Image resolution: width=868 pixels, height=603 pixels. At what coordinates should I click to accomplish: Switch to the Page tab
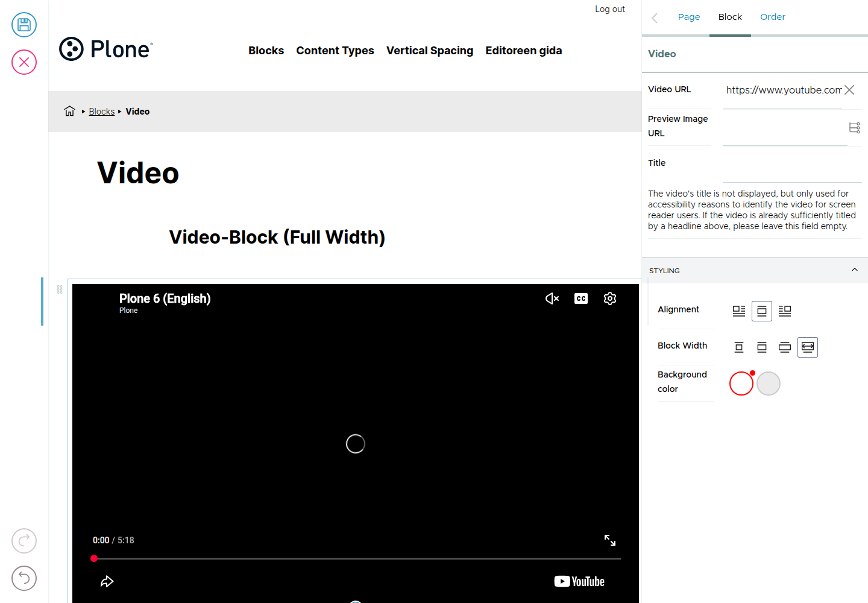pyautogui.click(x=689, y=17)
